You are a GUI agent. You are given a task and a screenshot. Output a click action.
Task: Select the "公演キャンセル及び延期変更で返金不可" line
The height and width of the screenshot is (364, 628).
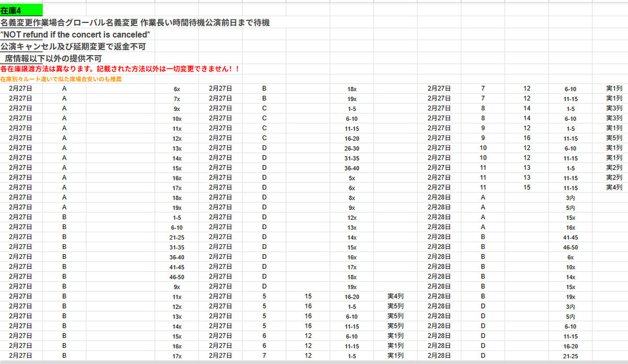click(73, 47)
